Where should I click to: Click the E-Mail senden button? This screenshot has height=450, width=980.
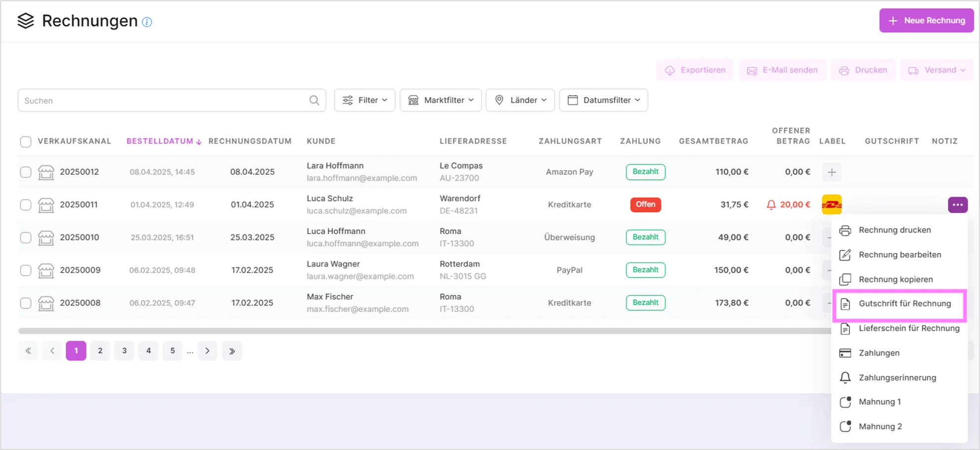pos(782,70)
